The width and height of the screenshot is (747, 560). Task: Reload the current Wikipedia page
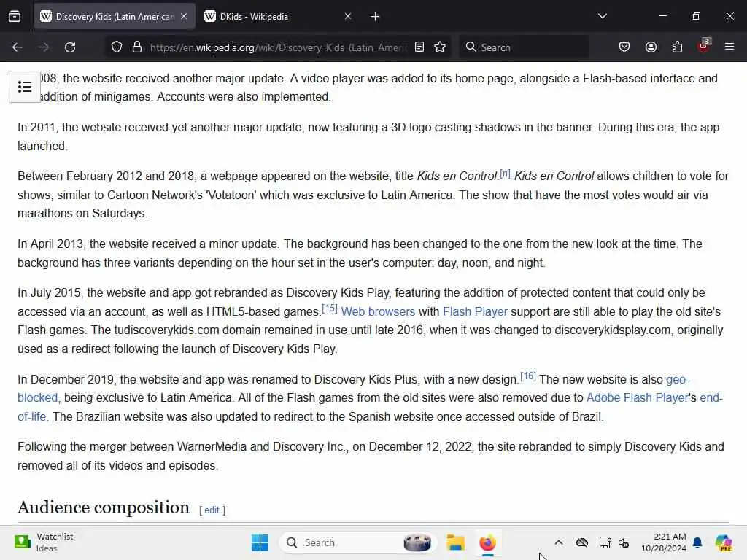click(70, 47)
